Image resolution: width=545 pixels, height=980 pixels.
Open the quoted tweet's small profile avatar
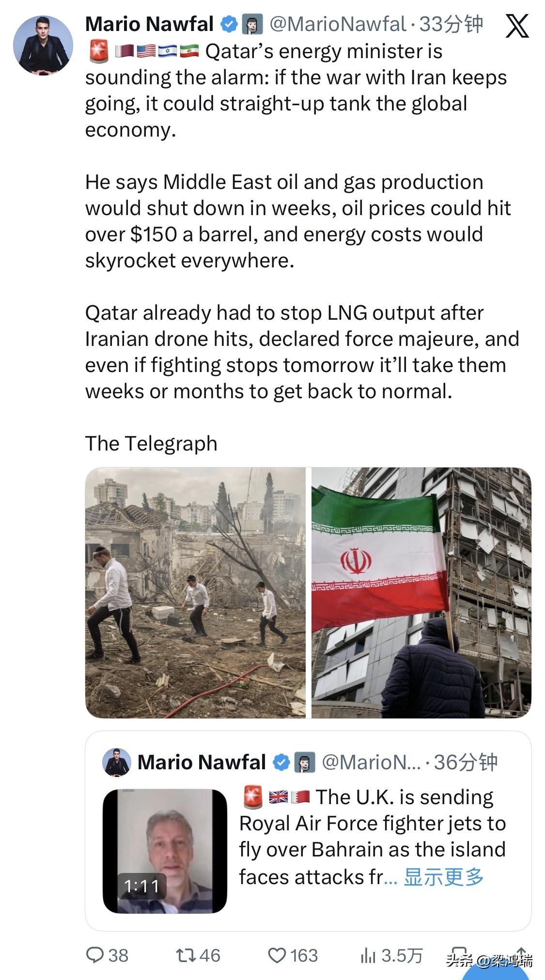(117, 762)
